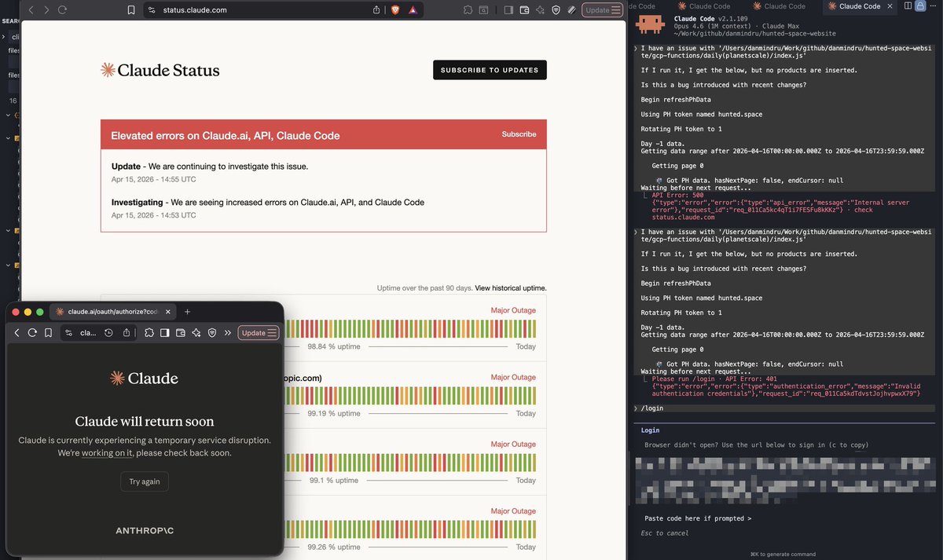
Task: Open wallet icon in Claude popup toolbar
Action: coord(181,333)
